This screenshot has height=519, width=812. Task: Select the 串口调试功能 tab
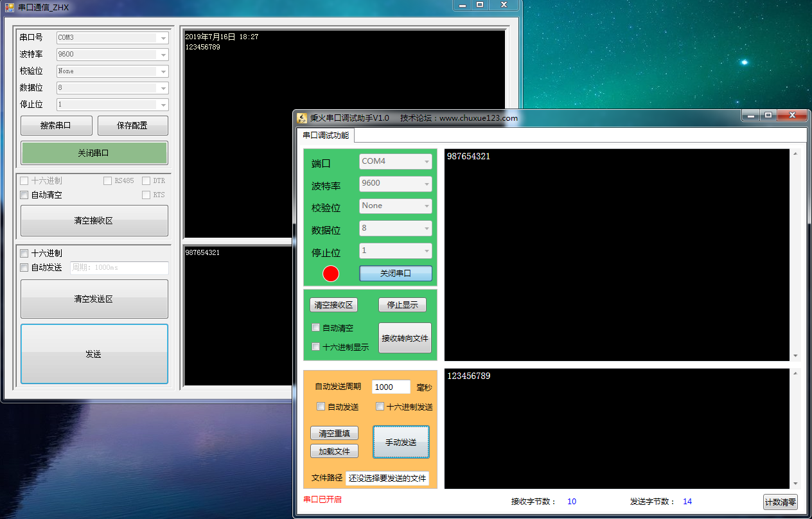tap(326, 135)
